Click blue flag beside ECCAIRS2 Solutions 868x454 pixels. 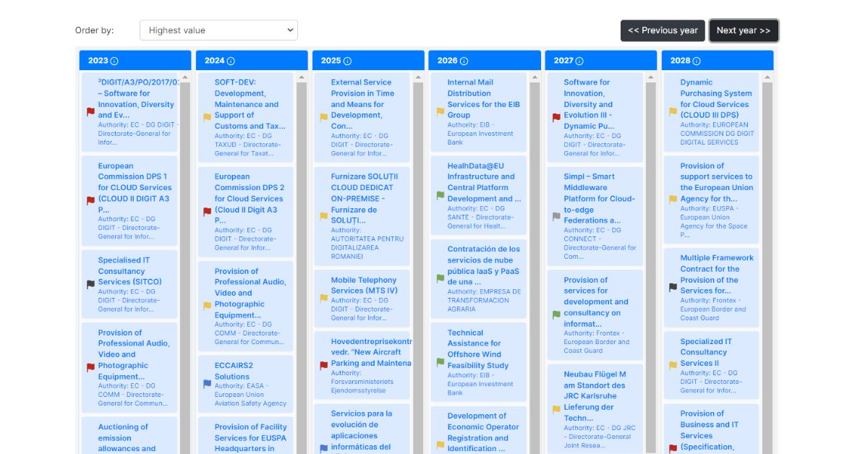[207, 383]
